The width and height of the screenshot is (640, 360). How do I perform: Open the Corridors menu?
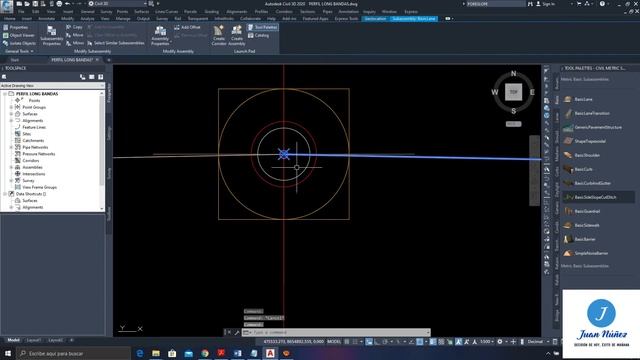[x=284, y=12]
